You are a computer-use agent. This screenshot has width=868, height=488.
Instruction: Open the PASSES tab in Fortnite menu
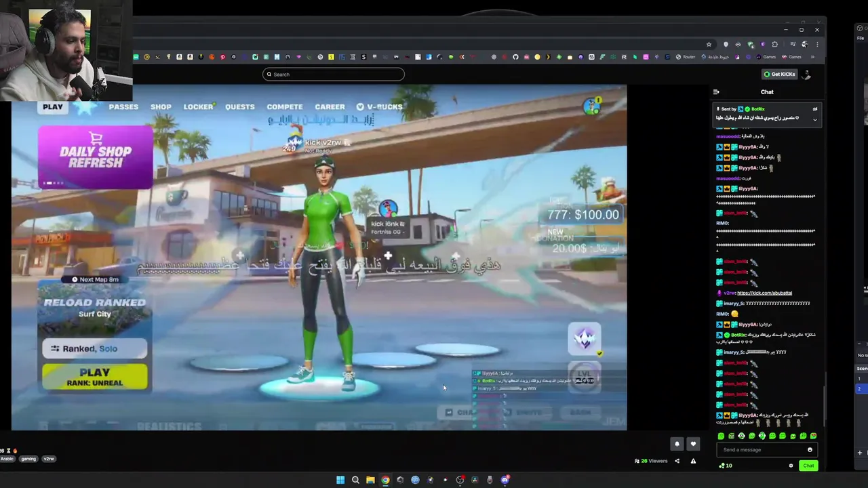point(123,107)
